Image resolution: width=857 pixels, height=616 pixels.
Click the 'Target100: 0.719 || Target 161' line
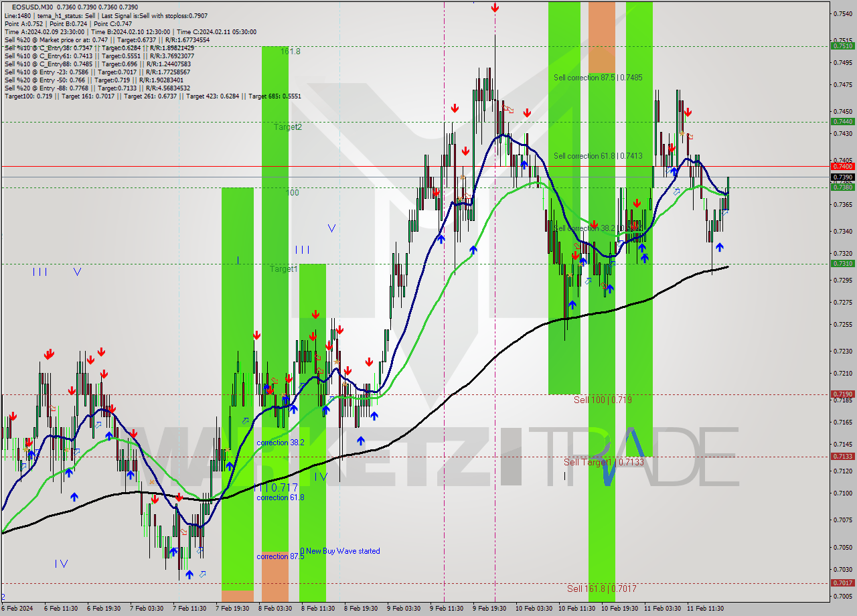coord(153,96)
